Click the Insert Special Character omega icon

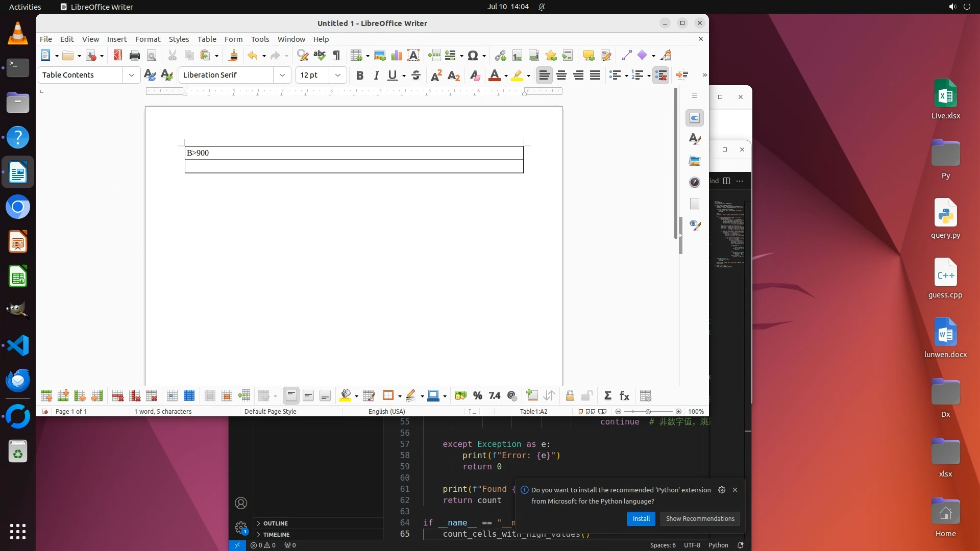473,56
